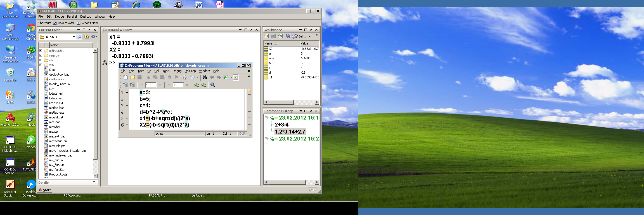Select history entry 1.2*3.14+2.7
Screen dimensions: 644x215
(x=290, y=132)
